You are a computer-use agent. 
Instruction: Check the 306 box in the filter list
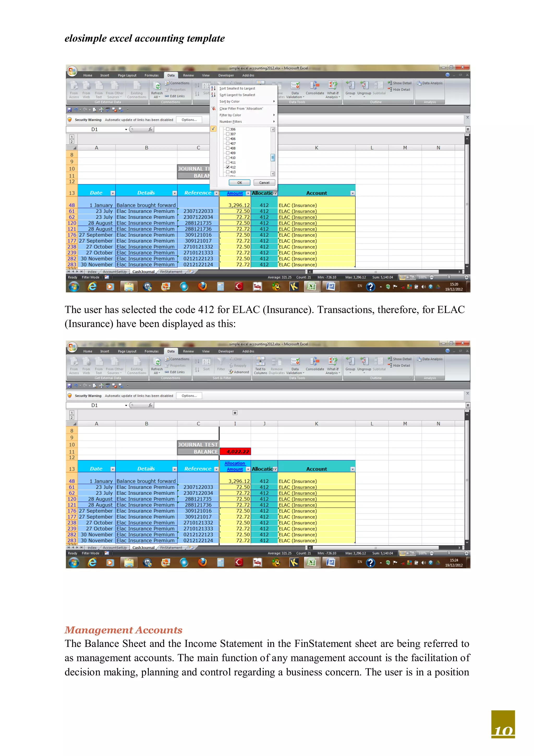coord(228,129)
